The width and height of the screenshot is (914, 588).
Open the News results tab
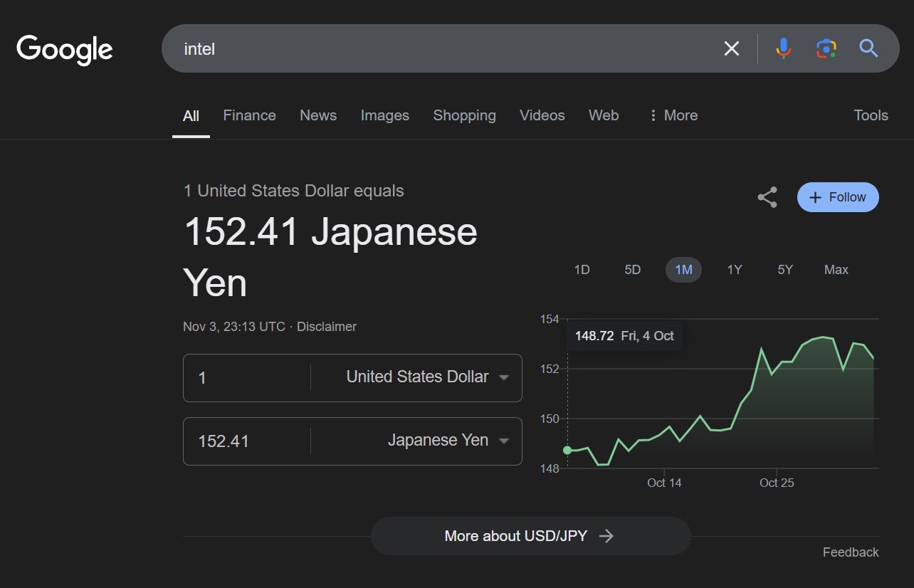(x=318, y=115)
